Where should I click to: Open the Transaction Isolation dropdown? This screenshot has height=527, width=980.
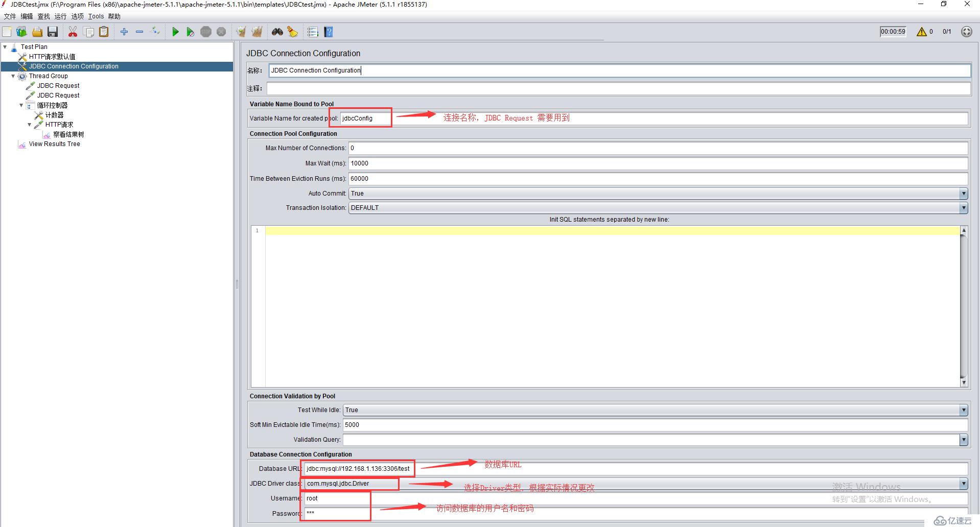pos(963,208)
